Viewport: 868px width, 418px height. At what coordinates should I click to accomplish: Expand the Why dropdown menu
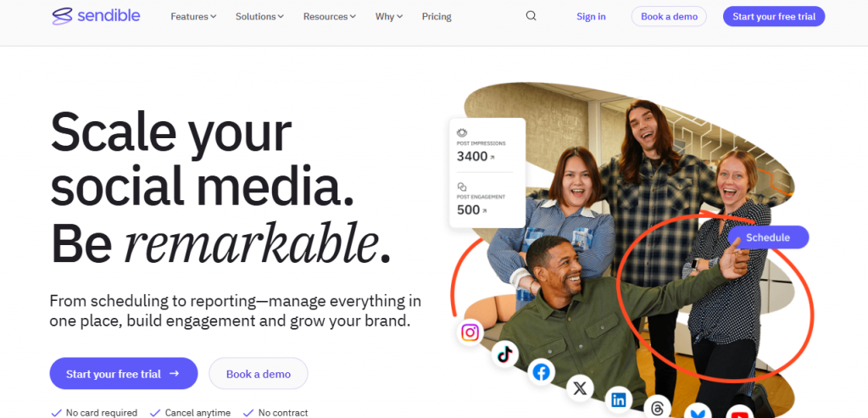coord(388,17)
